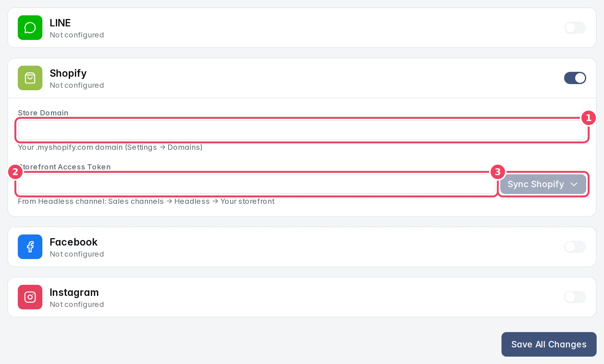Click 'Not configured' under LINE
604x364 pixels.
[x=77, y=35]
